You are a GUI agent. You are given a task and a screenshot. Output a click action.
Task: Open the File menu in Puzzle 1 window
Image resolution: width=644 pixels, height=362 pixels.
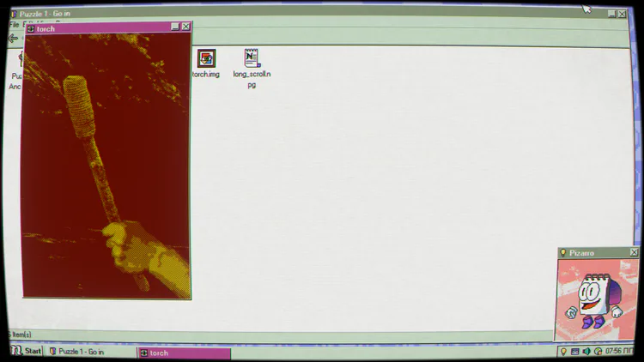pyautogui.click(x=14, y=25)
